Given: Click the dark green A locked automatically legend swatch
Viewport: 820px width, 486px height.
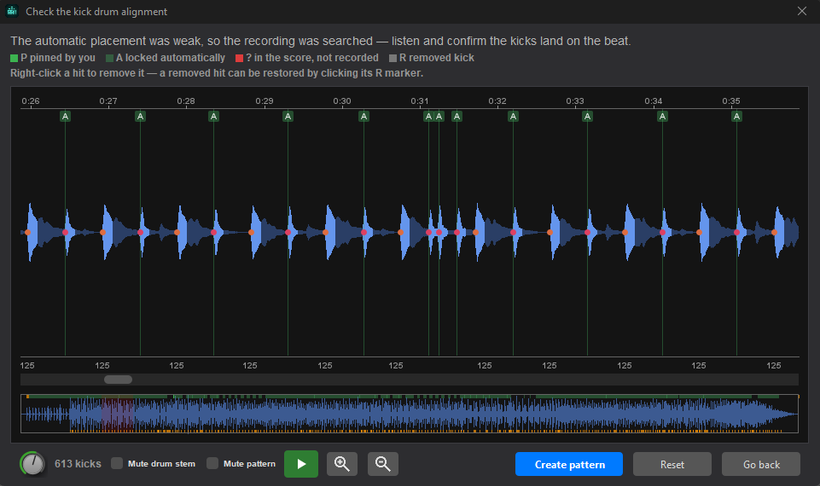Looking at the screenshot, I should 109,58.
